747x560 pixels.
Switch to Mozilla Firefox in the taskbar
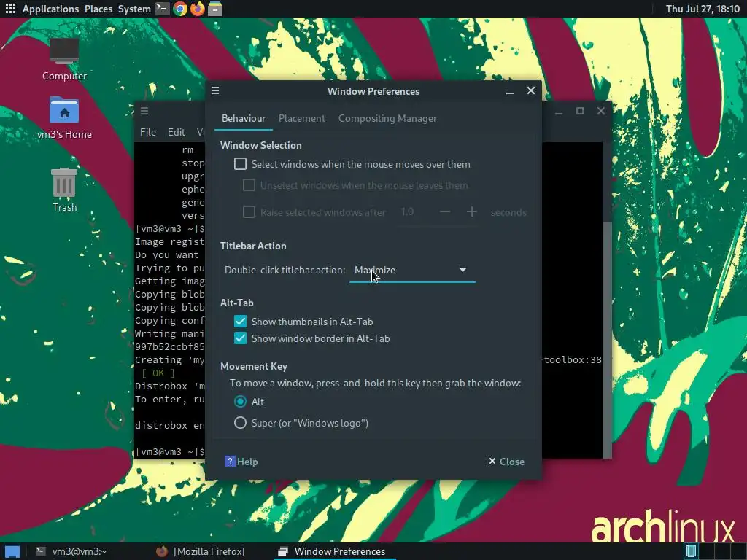201,551
